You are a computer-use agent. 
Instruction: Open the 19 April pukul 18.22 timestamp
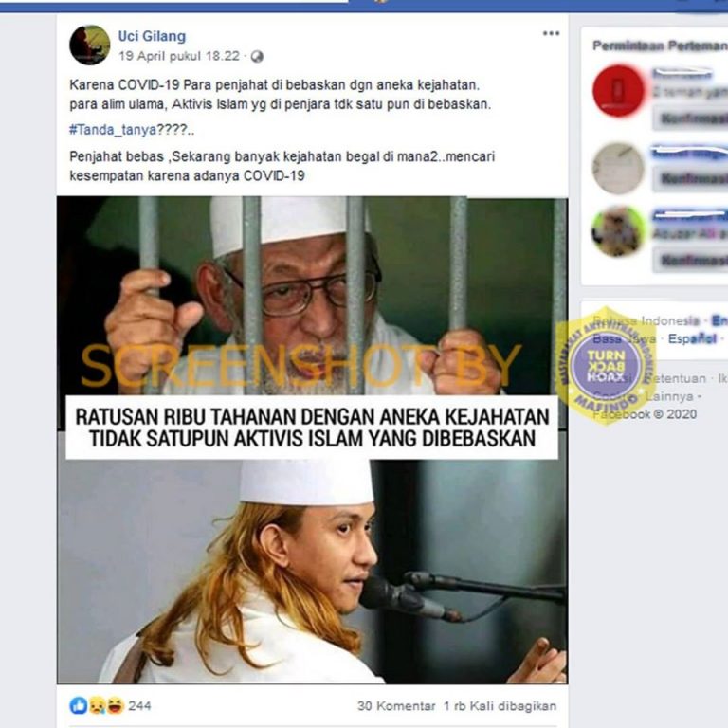[179, 56]
